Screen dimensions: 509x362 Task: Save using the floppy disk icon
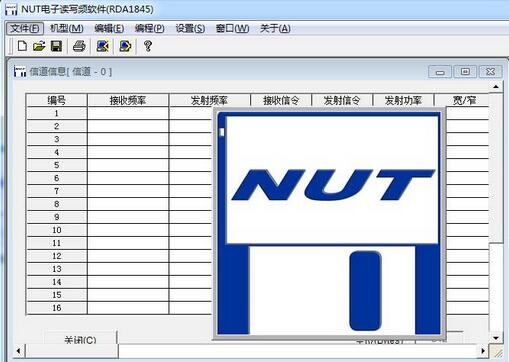coord(56,46)
